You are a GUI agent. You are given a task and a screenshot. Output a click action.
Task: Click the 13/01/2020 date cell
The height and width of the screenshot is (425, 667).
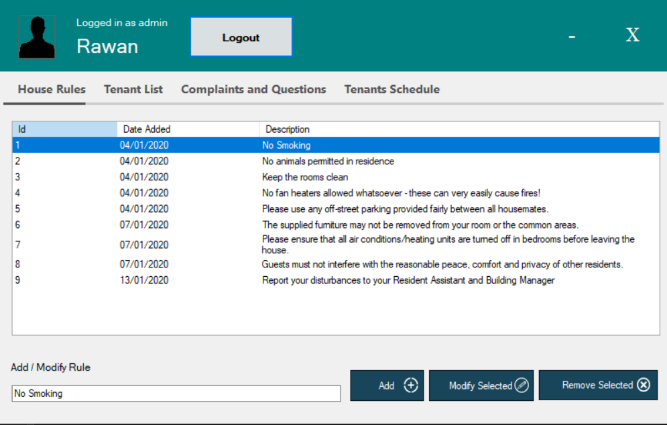[144, 280]
